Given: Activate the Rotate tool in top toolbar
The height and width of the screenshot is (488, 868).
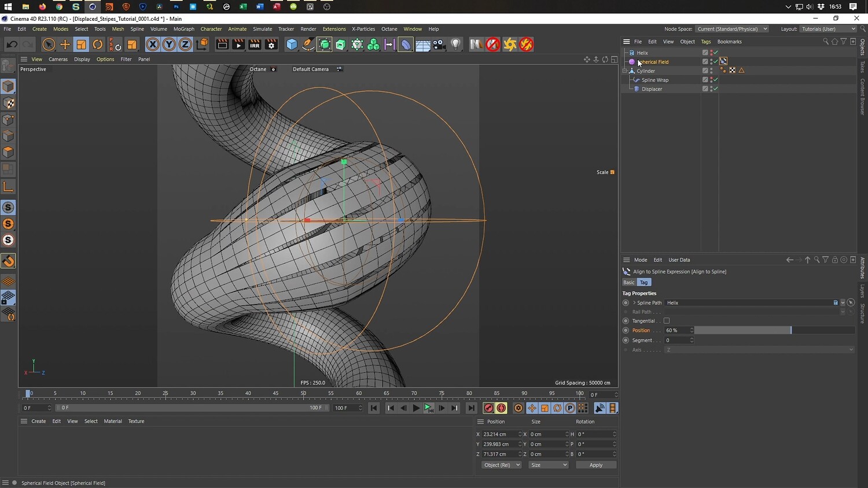Looking at the screenshot, I should [x=98, y=45].
